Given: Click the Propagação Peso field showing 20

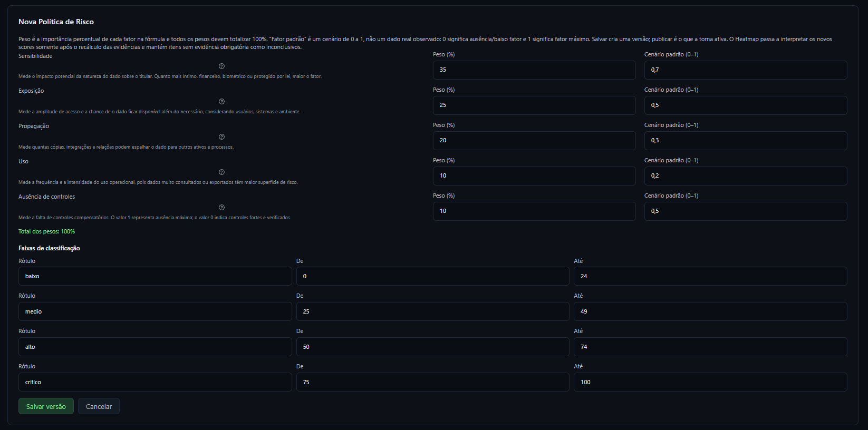Looking at the screenshot, I should tap(534, 141).
